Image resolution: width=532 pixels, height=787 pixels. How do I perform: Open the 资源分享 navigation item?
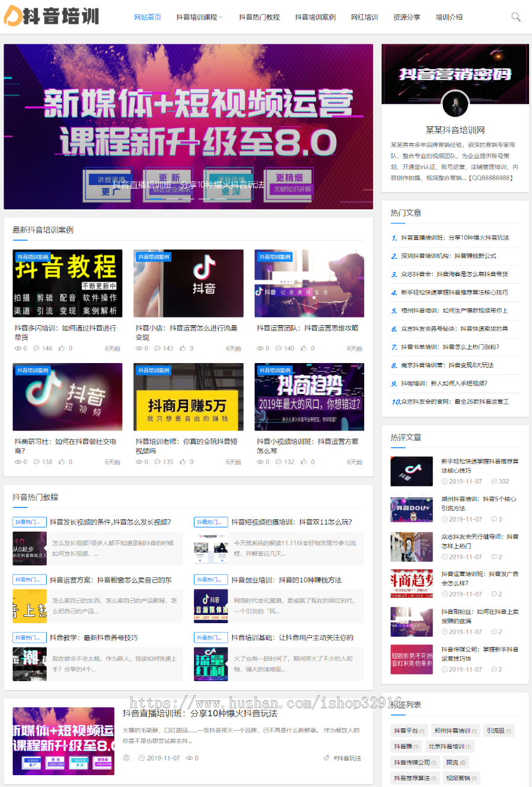tap(407, 17)
